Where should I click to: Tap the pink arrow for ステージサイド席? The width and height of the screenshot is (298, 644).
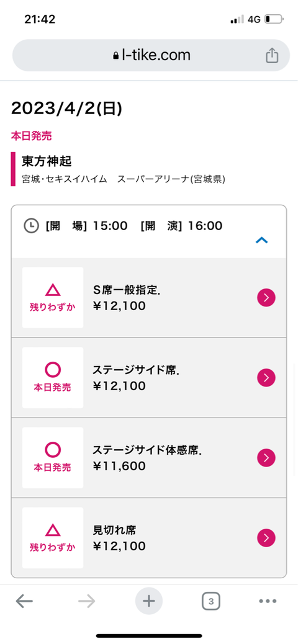[x=266, y=378]
